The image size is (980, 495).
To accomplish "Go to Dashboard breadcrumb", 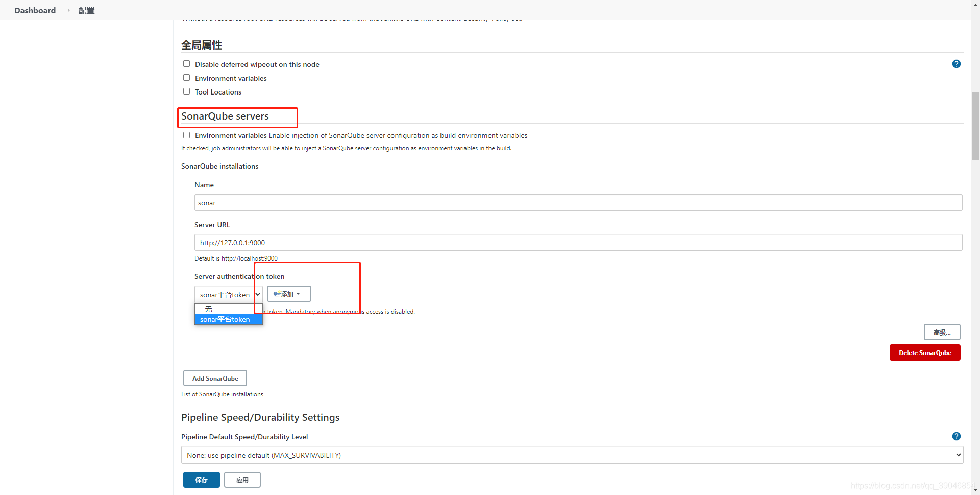I will pos(35,10).
